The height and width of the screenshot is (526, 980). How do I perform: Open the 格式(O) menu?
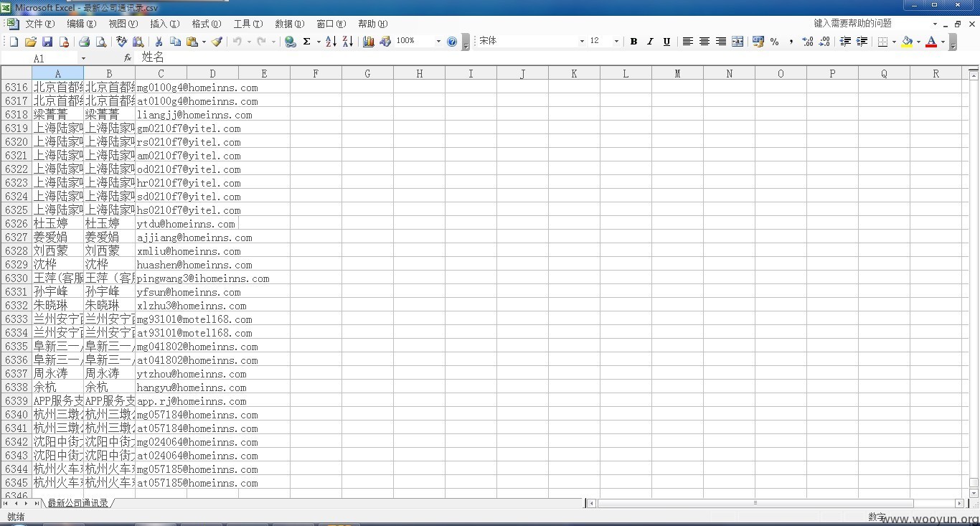207,24
